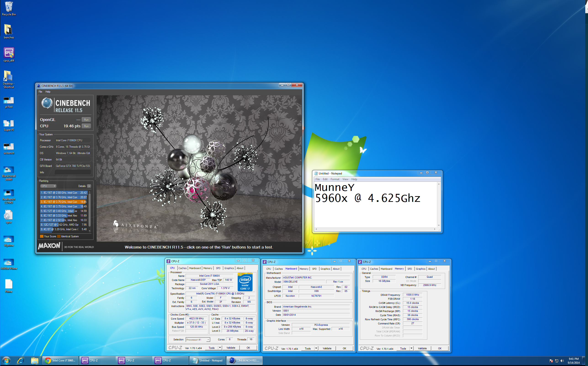Open the Prime file icon on desktop
The image size is (588, 366).
point(9,286)
